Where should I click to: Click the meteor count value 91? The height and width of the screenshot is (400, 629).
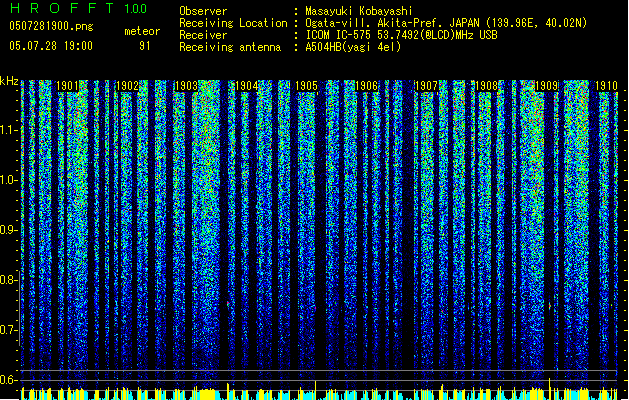tap(145, 46)
